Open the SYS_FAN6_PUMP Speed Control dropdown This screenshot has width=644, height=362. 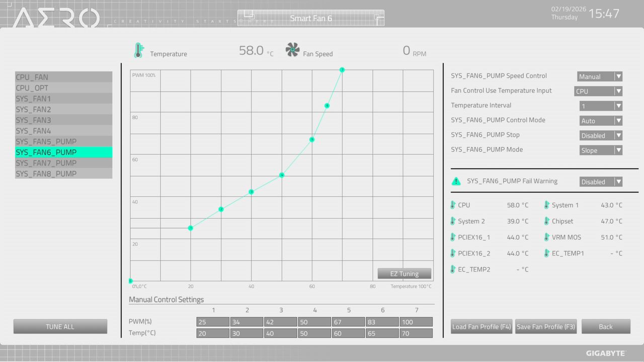[x=600, y=76]
